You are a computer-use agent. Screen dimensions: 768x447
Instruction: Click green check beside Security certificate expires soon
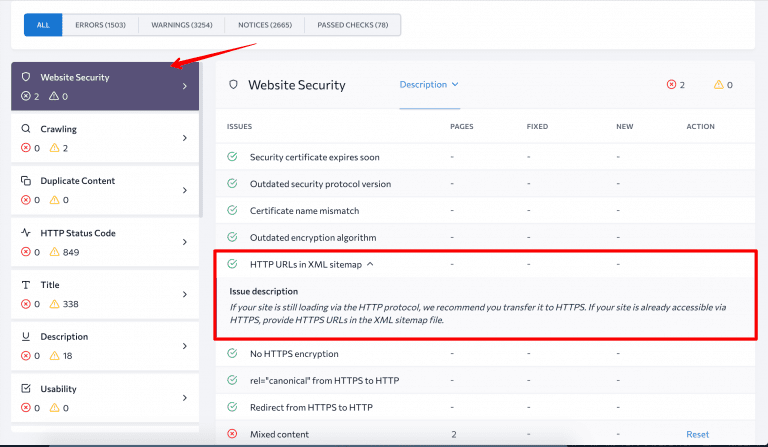pos(232,157)
